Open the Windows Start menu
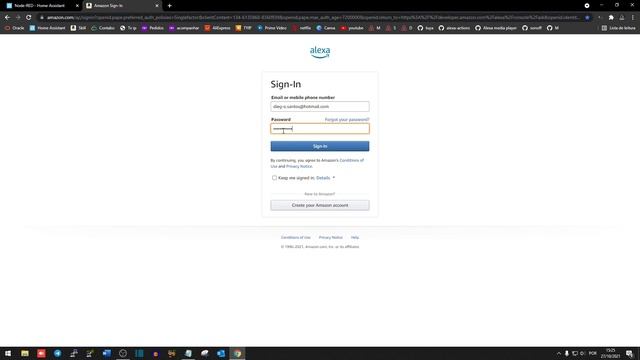The image size is (640, 360). tap(8, 353)
